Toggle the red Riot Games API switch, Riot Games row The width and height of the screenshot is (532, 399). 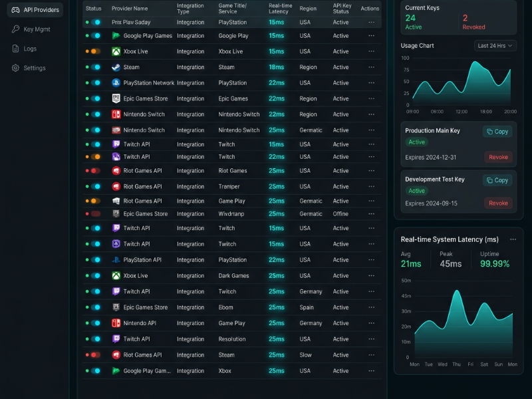[x=96, y=171]
